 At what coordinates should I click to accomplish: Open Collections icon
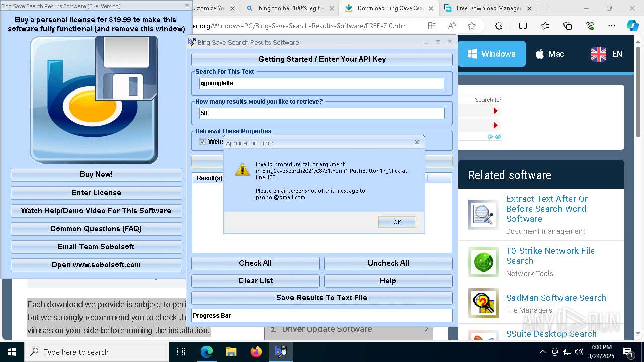click(x=568, y=26)
